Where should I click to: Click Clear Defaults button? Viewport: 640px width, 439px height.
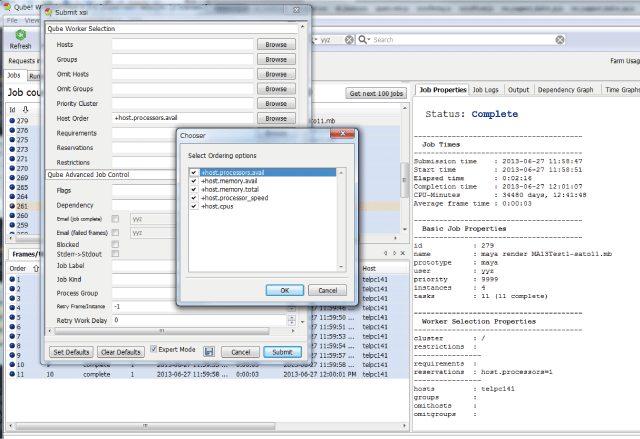click(x=120, y=352)
